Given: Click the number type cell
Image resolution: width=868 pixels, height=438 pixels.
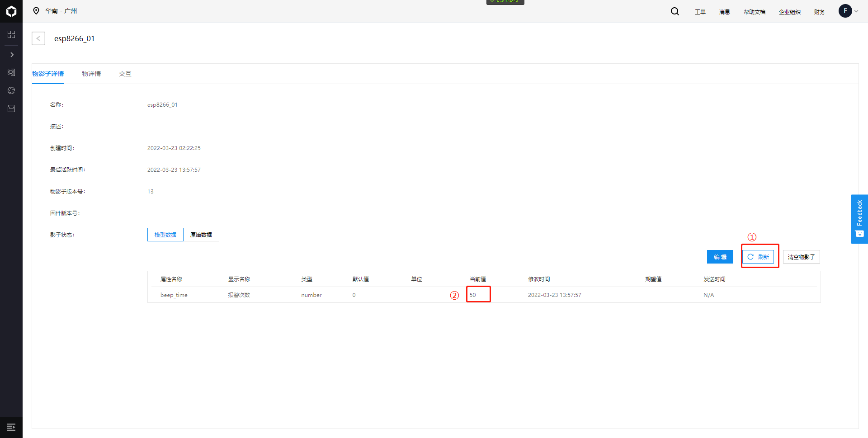Looking at the screenshot, I should pyautogui.click(x=311, y=295).
